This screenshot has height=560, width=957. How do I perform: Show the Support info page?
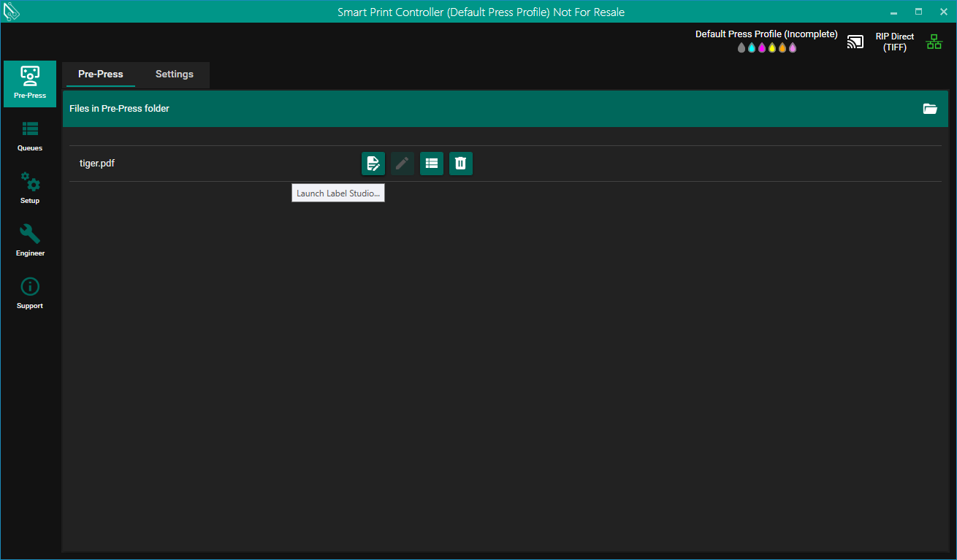(30, 294)
